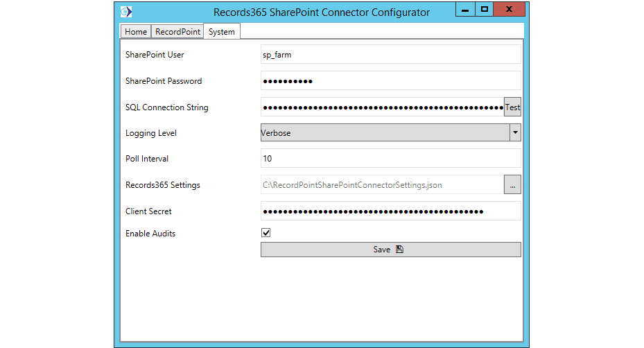Image resolution: width=644 pixels, height=348 pixels.
Task: Click the SharePoint Password label
Action: coord(164,81)
